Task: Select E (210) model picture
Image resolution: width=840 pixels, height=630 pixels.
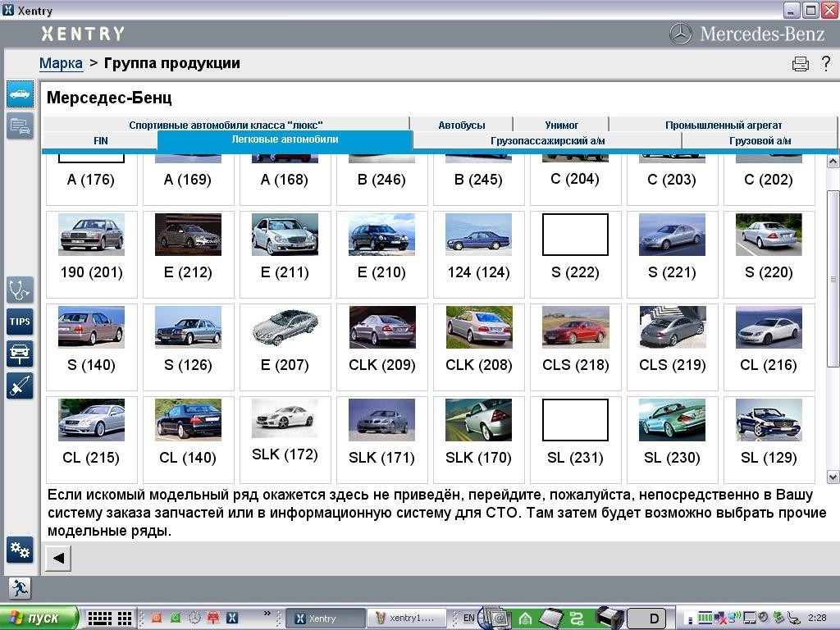Action: click(382, 235)
